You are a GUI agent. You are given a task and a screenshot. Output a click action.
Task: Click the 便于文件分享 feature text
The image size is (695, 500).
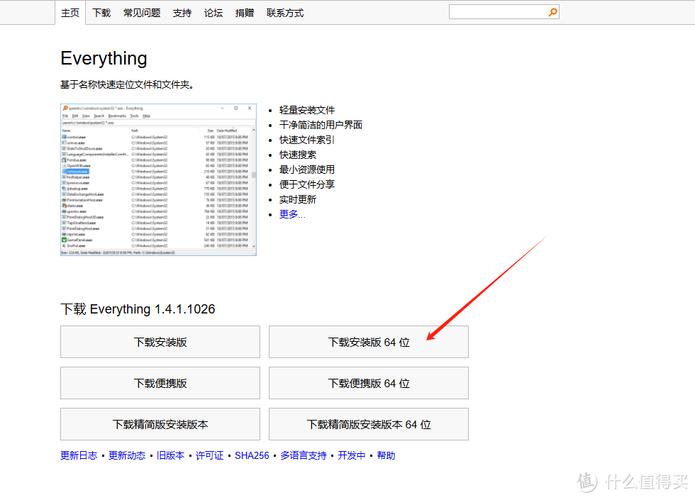[307, 184]
